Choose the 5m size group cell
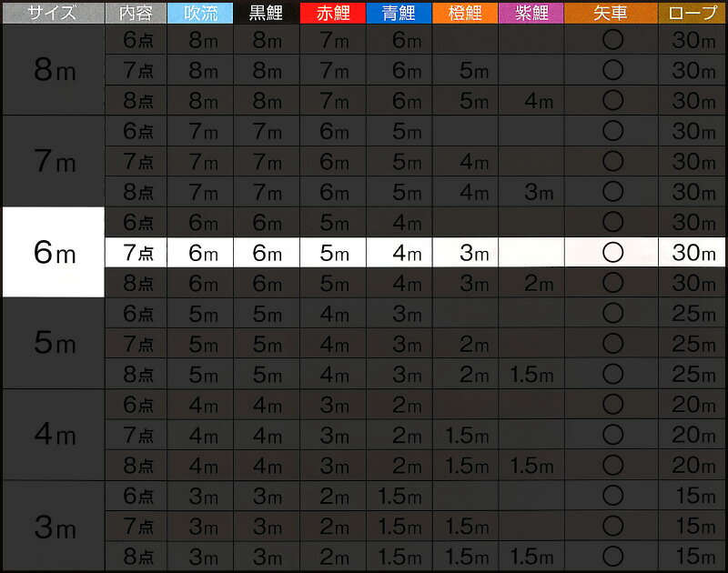728x573 pixels. tap(52, 343)
